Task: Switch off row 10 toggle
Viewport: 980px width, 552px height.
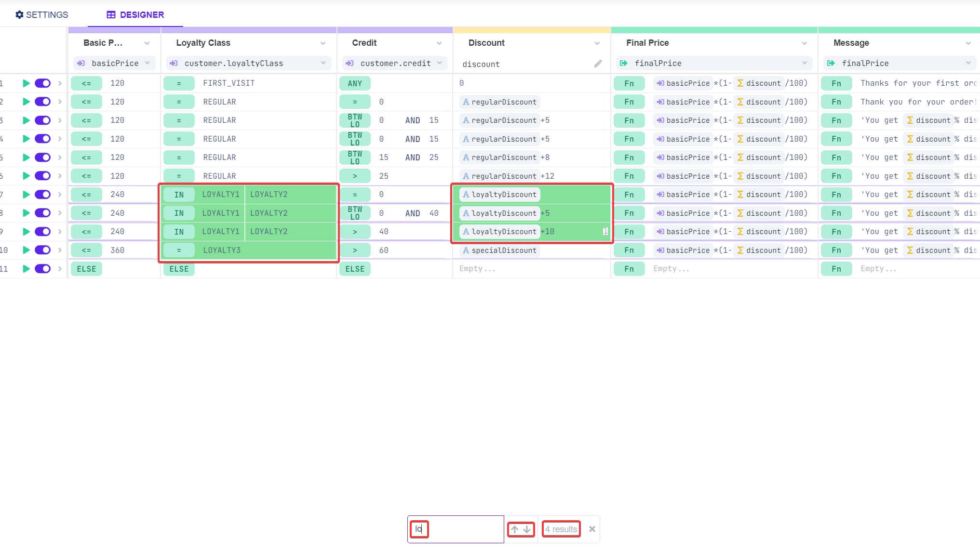Action: tap(42, 250)
